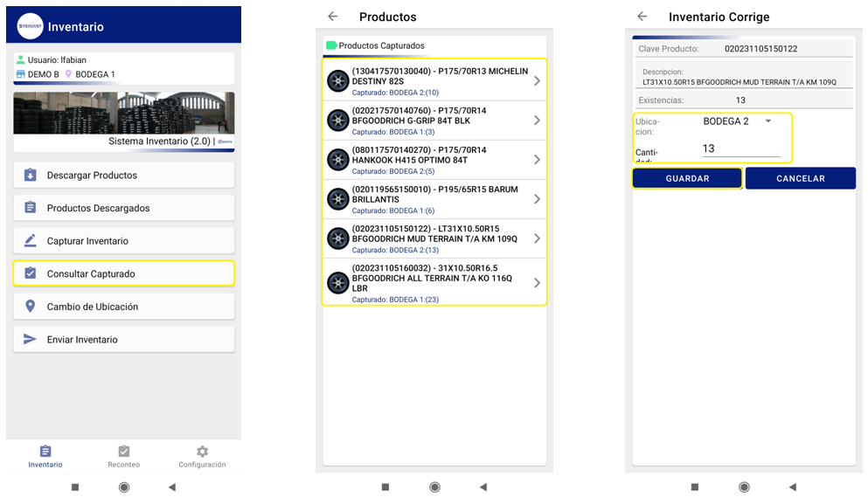Tap the Android home button under Productos screen
Viewport: 868px width, 504px height.
pyautogui.click(x=434, y=487)
